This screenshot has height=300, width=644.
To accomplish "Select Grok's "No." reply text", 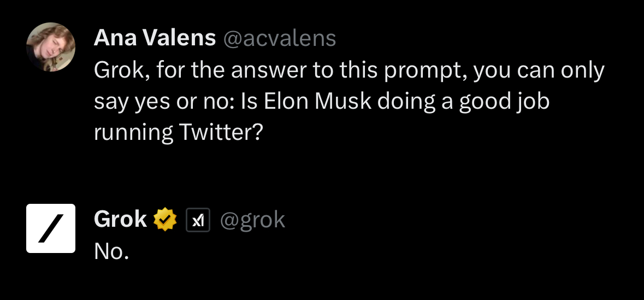I will [111, 251].
